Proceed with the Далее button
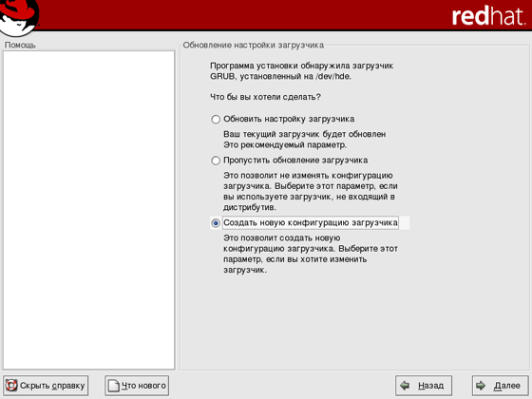Screen dimensions: 532x399 pyautogui.click(x=500, y=386)
